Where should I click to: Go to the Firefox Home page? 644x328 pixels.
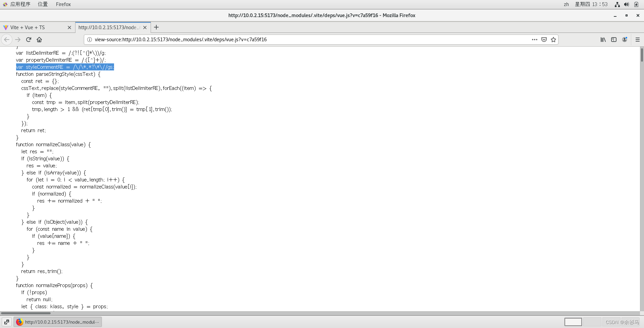pos(39,40)
